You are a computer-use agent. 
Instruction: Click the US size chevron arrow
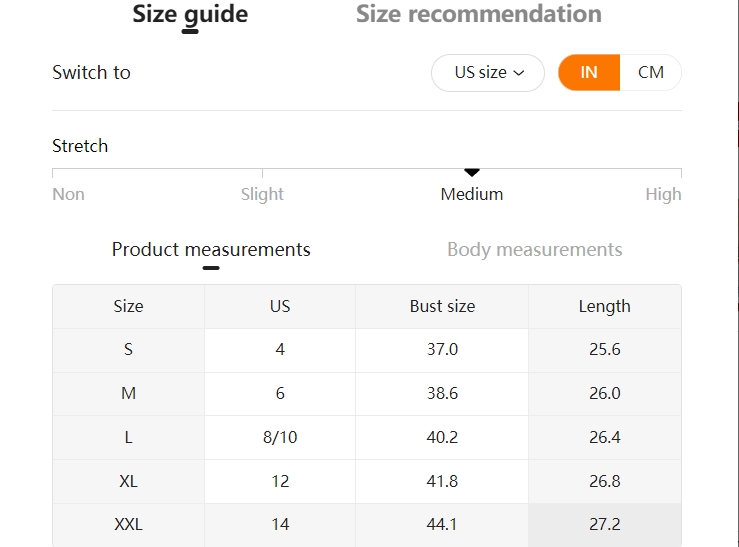click(x=518, y=73)
